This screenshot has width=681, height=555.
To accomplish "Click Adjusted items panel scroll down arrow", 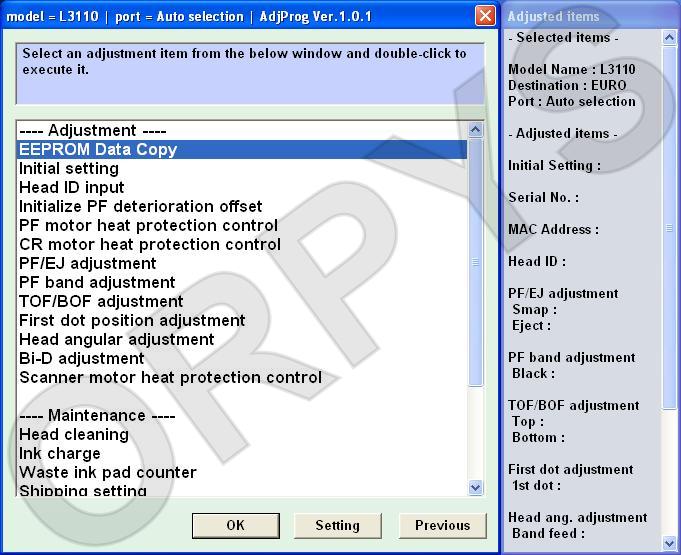I will tap(669, 542).
